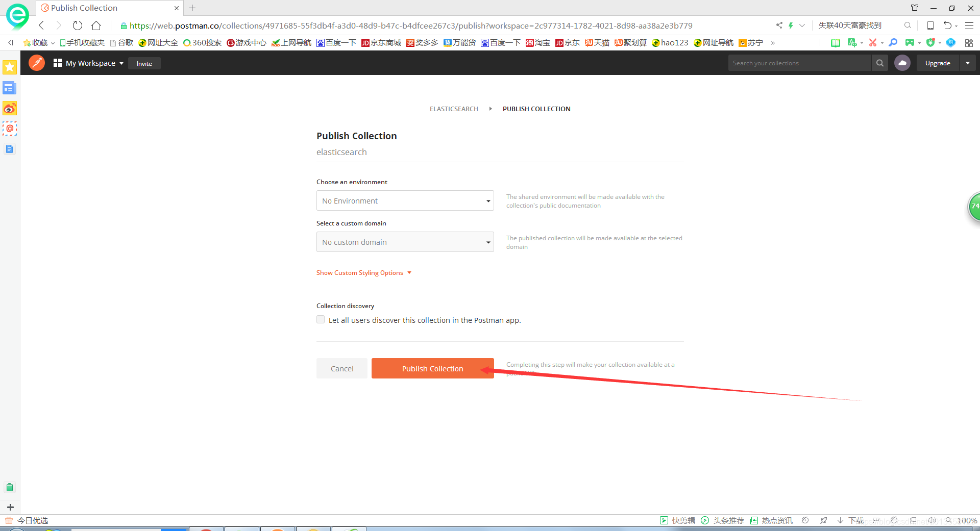Click the green floating accelerator ball

[x=974, y=207]
